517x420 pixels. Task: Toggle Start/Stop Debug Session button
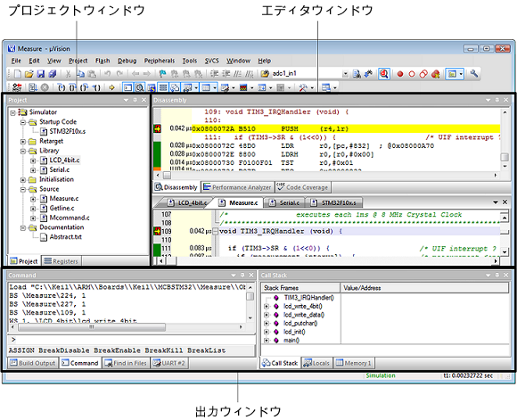[384, 74]
